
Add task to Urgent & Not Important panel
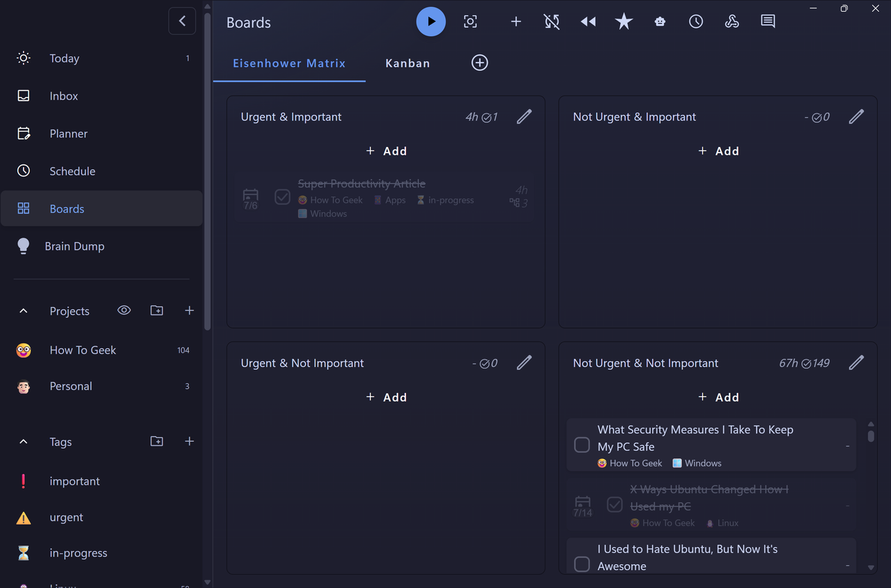click(386, 397)
